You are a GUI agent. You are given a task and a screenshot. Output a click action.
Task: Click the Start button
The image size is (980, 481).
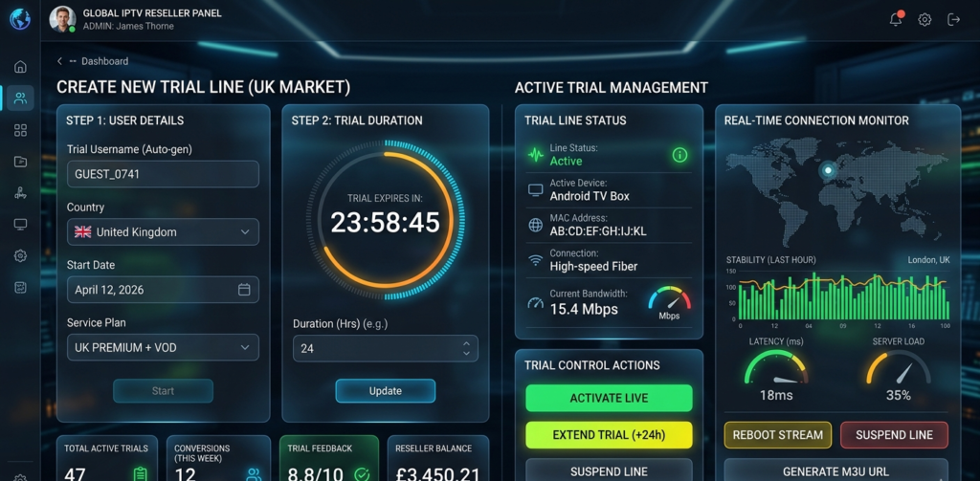tap(163, 391)
